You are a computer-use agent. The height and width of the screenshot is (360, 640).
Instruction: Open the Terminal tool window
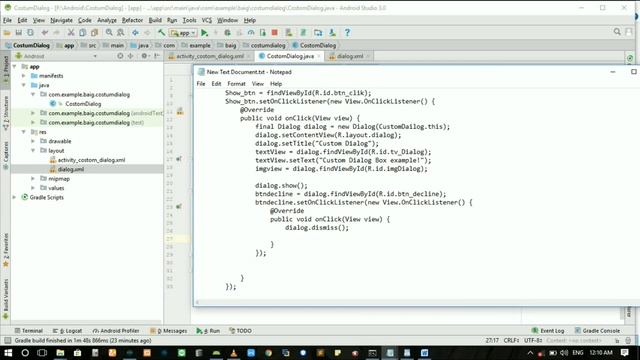click(x=29, y=331)
